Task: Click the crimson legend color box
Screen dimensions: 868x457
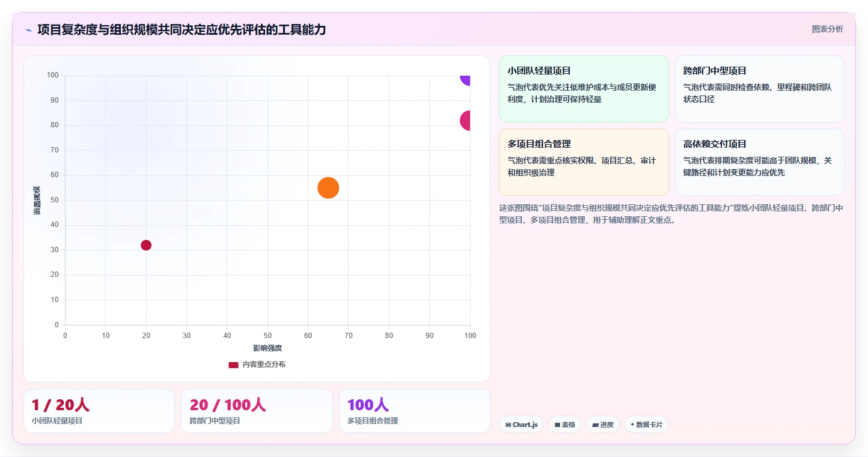Action: coord(233,365)
